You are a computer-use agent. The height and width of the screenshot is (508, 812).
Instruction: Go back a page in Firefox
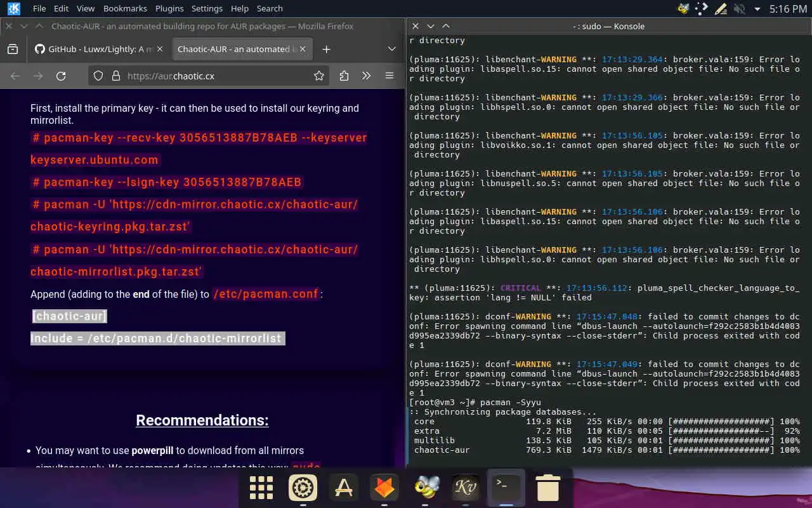point(15,76)
